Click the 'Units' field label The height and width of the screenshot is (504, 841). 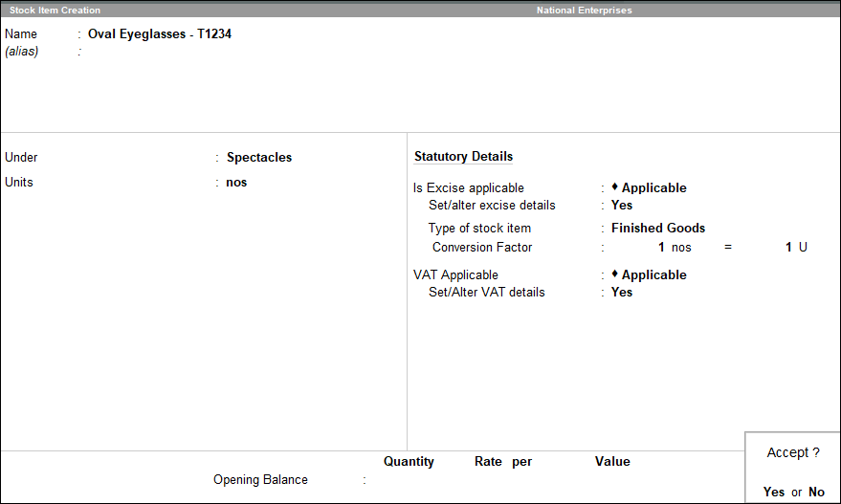click(x=19, y=183)
